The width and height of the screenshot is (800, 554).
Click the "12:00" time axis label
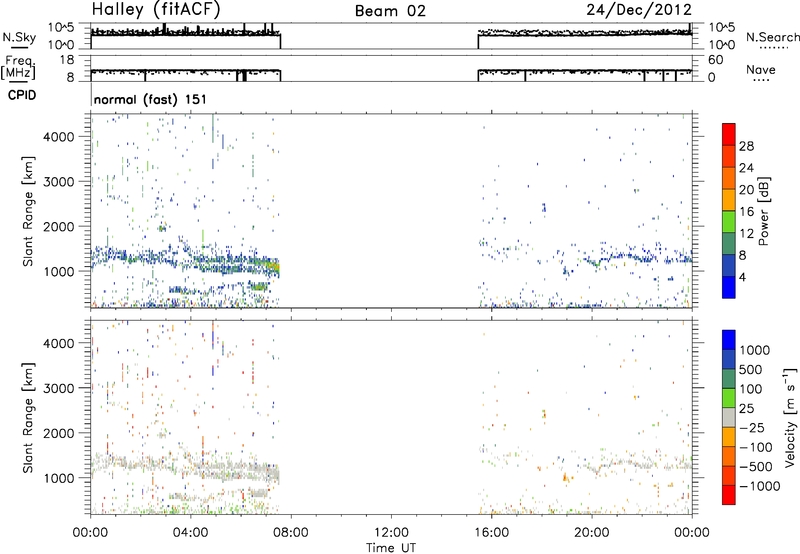tap(391, 533)
